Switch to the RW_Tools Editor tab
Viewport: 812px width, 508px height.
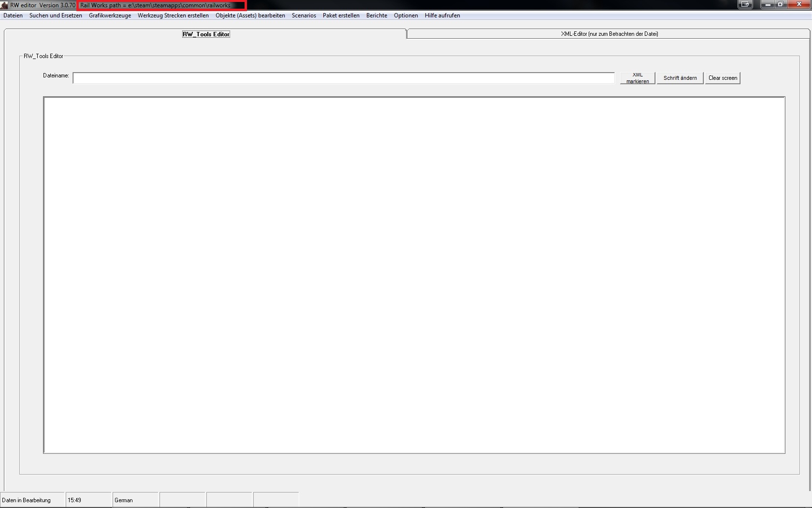pyautogui.click(x=205, y=34)
